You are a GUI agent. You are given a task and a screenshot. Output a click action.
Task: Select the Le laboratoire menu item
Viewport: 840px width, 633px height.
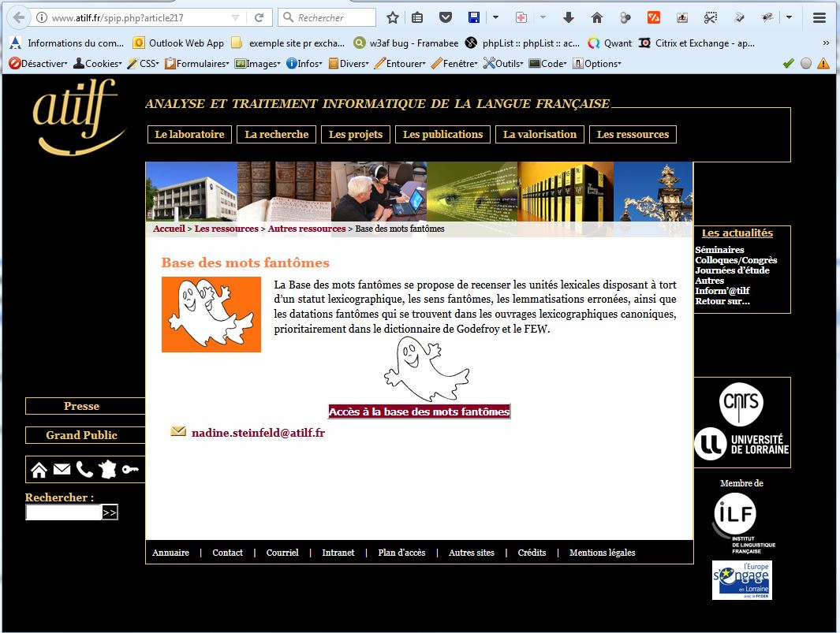coord(189,135)
